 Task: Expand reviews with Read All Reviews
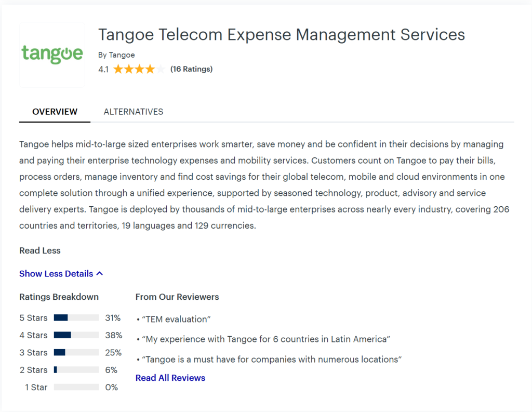pos(170,378)
